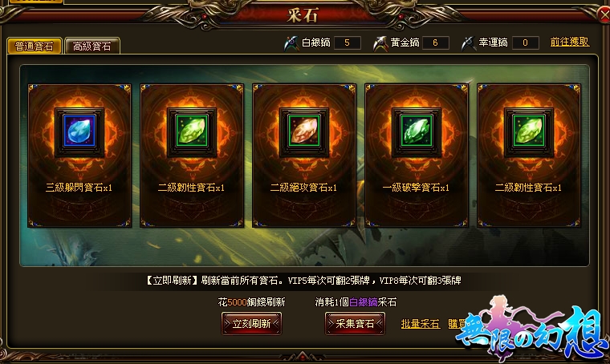Viewport: 610px width, 364px height.
Task: Click the 白銀鎬 silver pickaxe icon
Action: (x=291, y=42)
